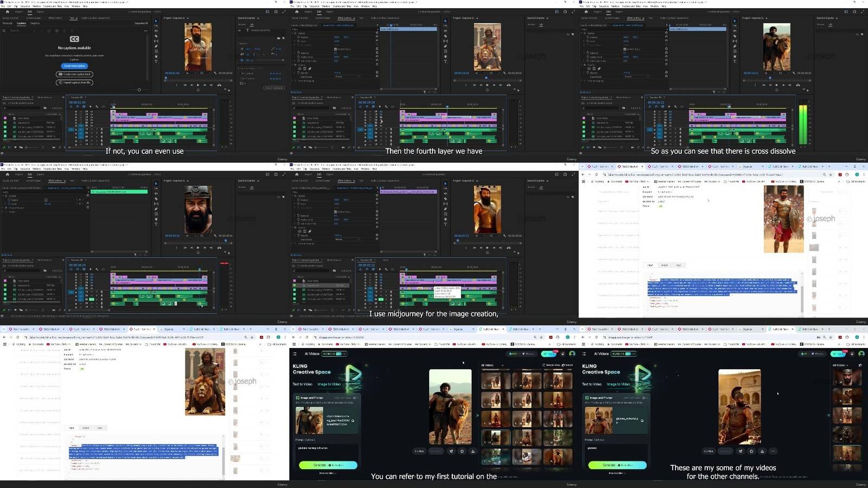The width and height of the screenshot is (868, 488).
Task: Pick Razor tool in the 'fourth layer' frame
Action: 445,36
